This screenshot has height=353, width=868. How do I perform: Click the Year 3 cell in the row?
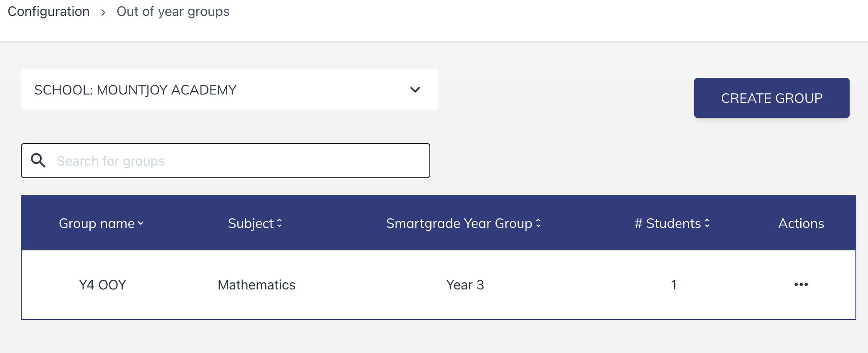[x=465, y=285]
